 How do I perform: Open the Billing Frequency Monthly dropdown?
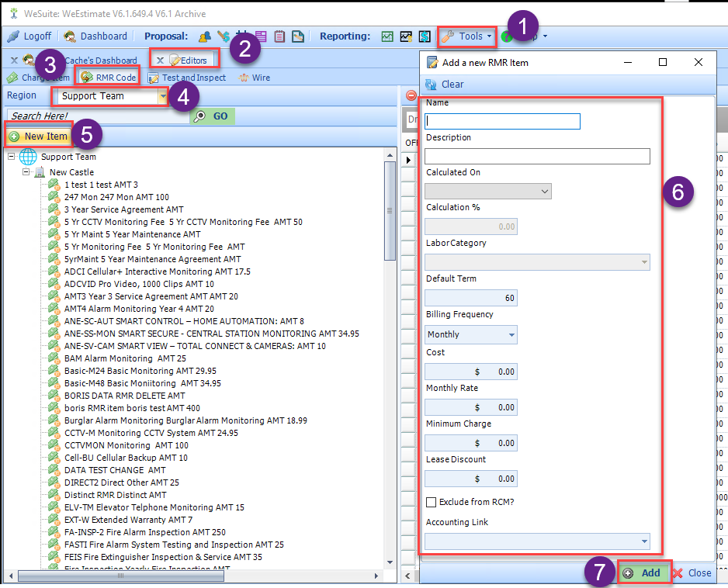511,334
